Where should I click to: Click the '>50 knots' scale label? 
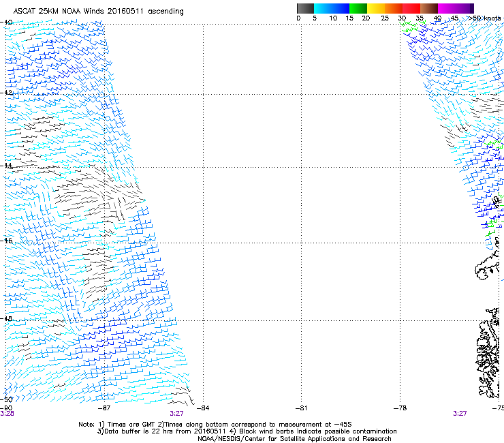485,18
